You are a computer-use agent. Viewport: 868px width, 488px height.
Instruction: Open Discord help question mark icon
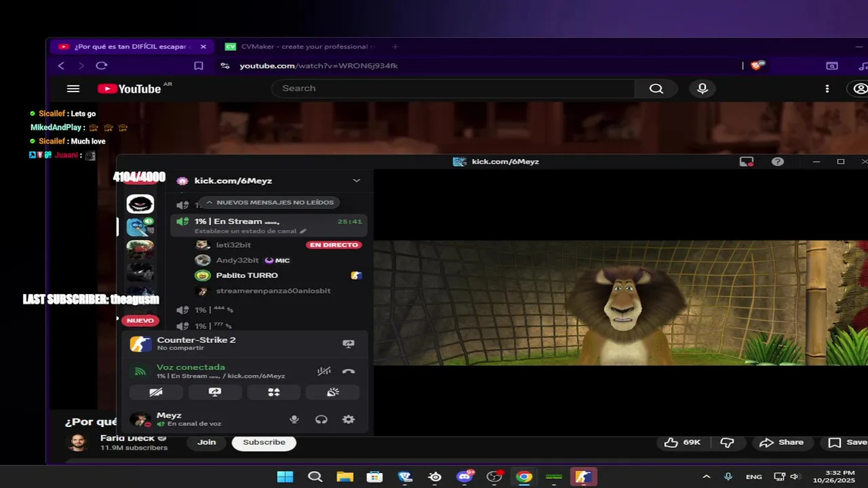pyautogui.click(x=778, y=161)
